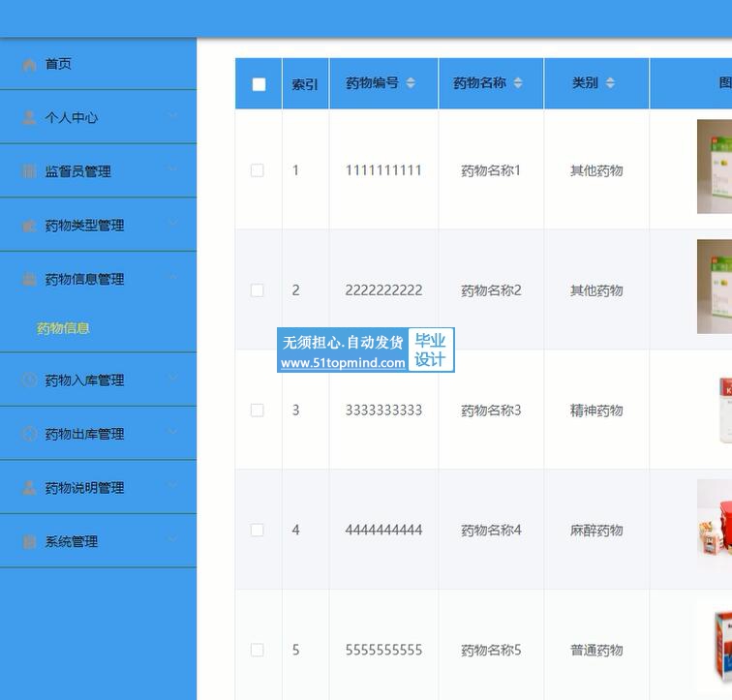732x700 pixels.
Task: Expand the 药物说明管理 menu chevron
Action: point(172,485)
